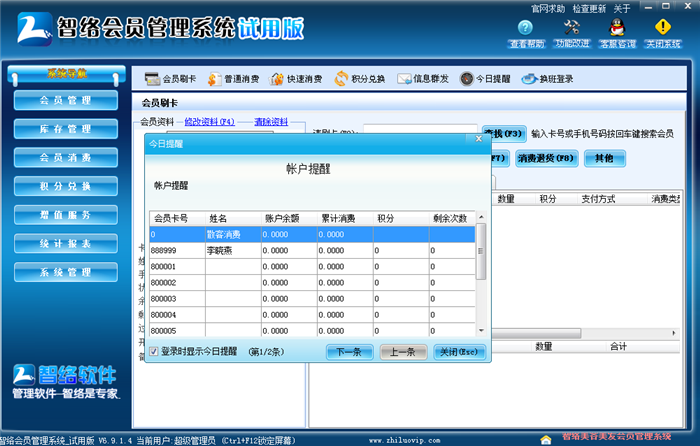This screenshot has width=700, height=446.
Task: Open 系统管理 in system navigation
Action: coord(66,272)
